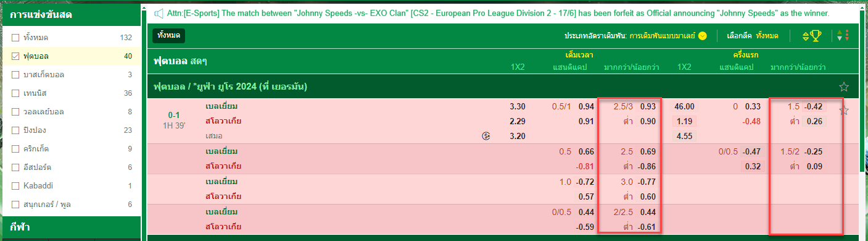Open the เลือกลีค ทั้งหมด league selector

click(753, 36)
